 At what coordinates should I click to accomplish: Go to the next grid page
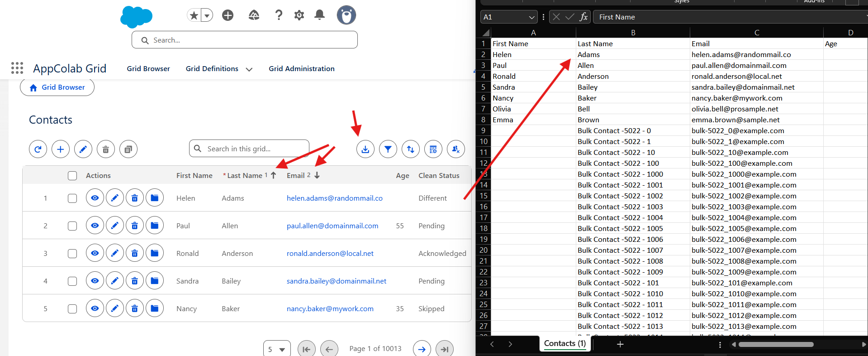[x=422, y=349]
